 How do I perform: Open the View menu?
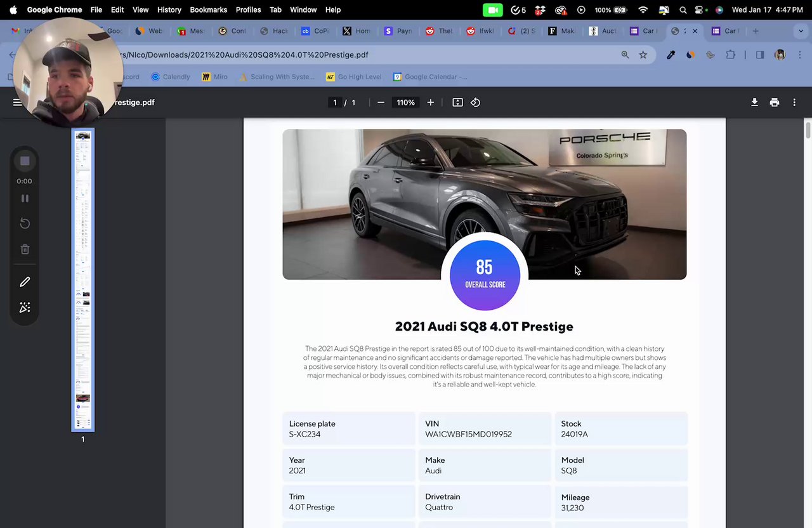click(140, 10)
